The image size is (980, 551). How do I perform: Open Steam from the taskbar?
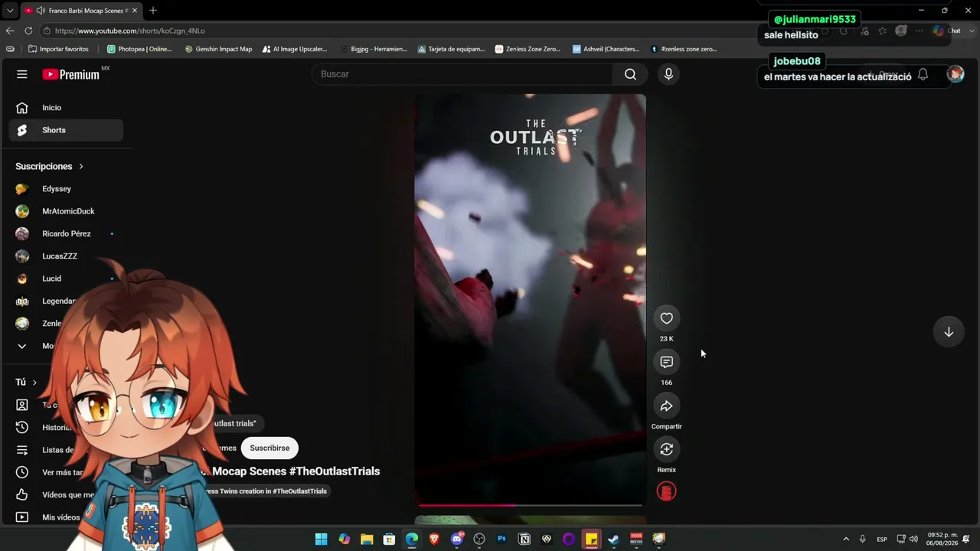pyautogui.click(x=613, y=540)
